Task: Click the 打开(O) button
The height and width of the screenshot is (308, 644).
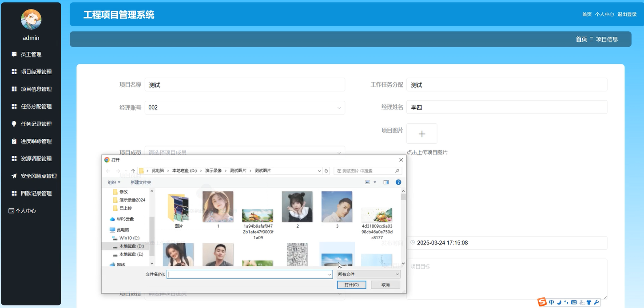Action: pyautogui.click(x=351, y=284)
